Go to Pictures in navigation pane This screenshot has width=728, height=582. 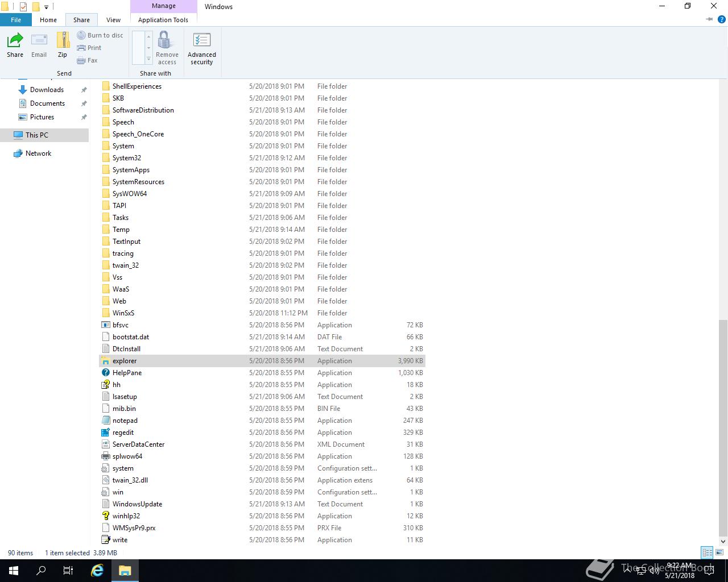(x=42, y=117)
